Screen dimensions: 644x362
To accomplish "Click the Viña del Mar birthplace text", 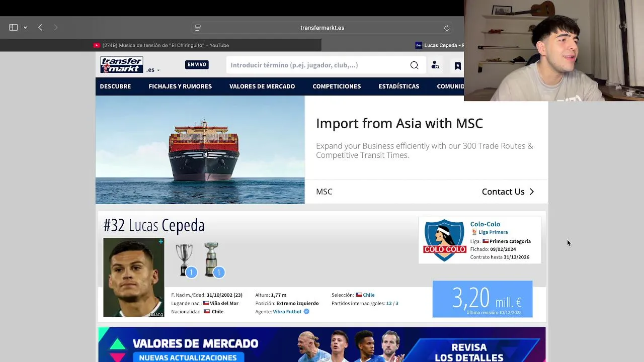I will coord(224,303).
